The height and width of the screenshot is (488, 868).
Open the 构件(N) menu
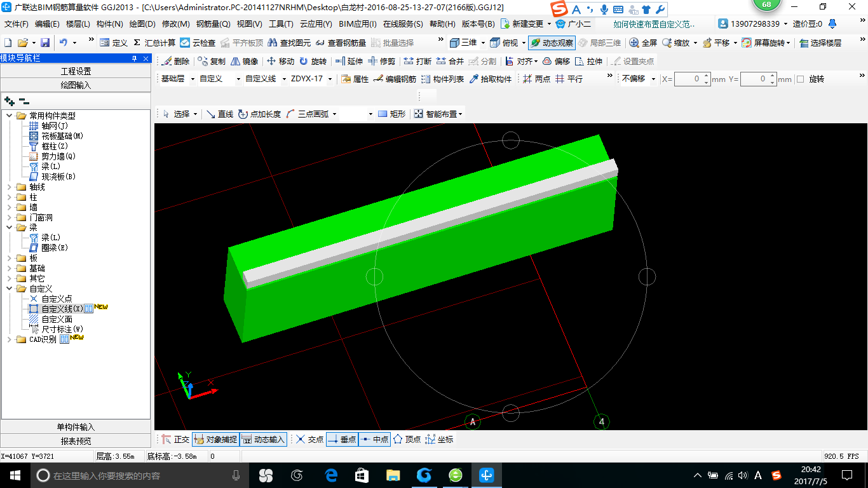coord(109,24)
